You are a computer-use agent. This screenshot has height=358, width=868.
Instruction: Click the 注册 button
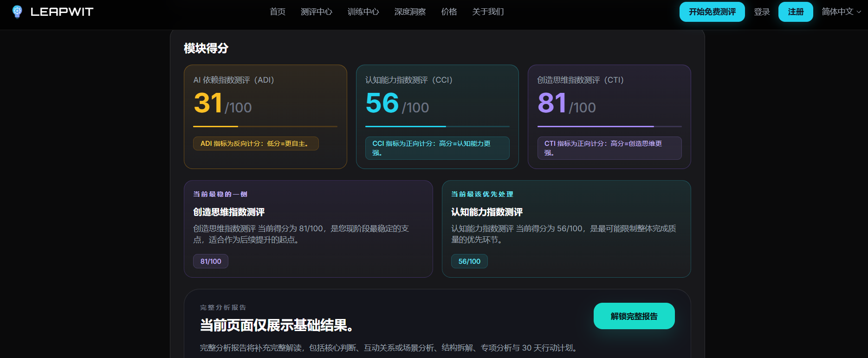796,12
